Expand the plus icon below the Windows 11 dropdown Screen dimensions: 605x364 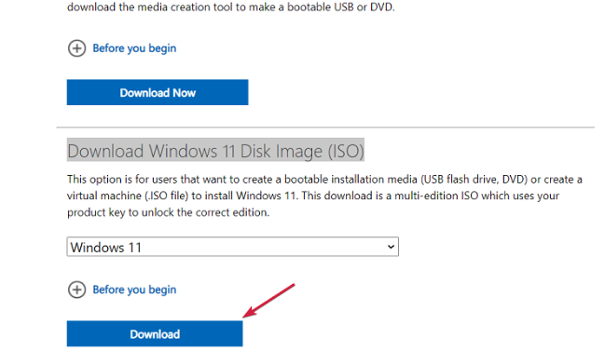[76, 290]
